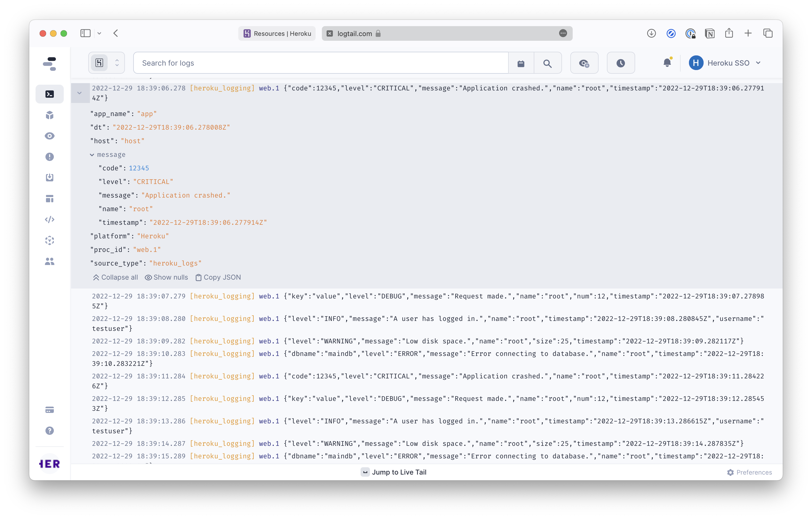This screenshot has width=812, height=519.
Task: Open the Dashboards layout sidebar icon
Action: (50, 199)
